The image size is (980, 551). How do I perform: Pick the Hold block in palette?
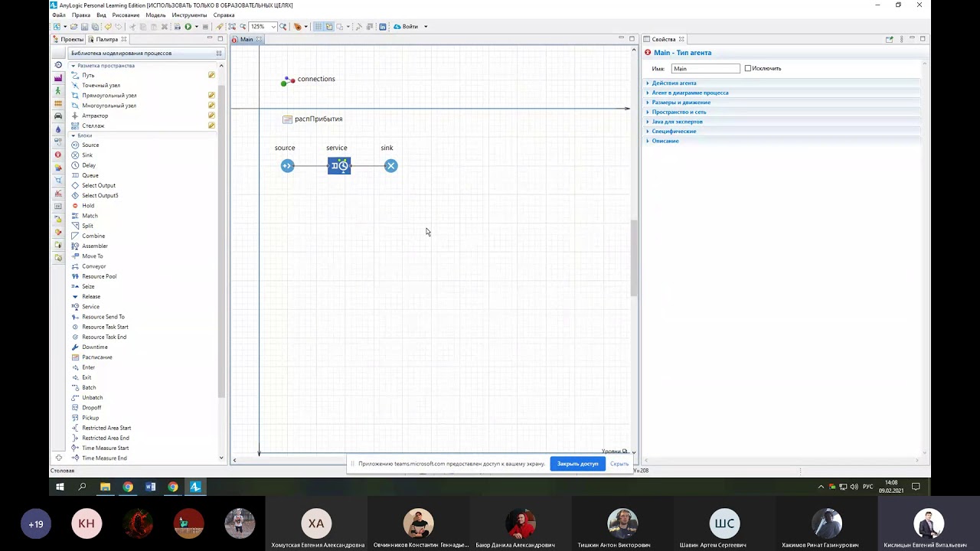tap(83, 206)
